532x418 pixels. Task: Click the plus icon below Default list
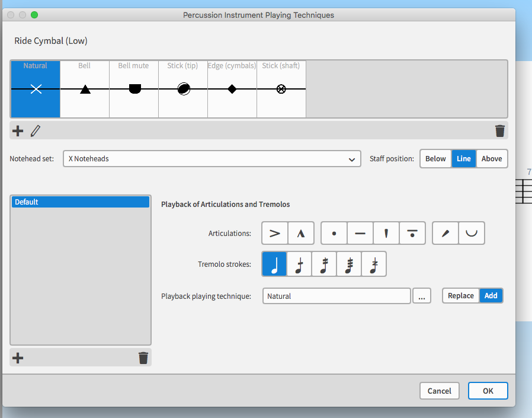(x=17, y=358)
